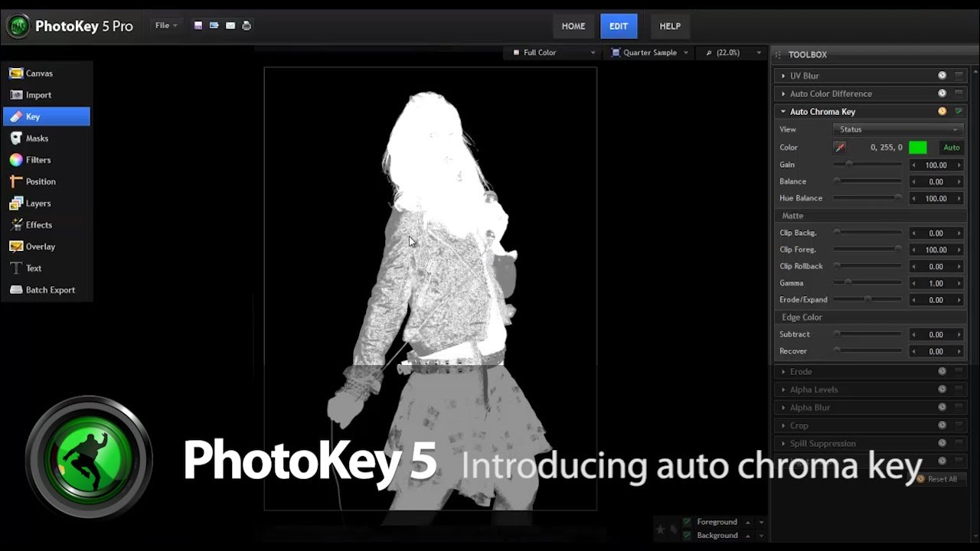Open the View Status dropdown
980x551 pixels.
pos(897,129)
